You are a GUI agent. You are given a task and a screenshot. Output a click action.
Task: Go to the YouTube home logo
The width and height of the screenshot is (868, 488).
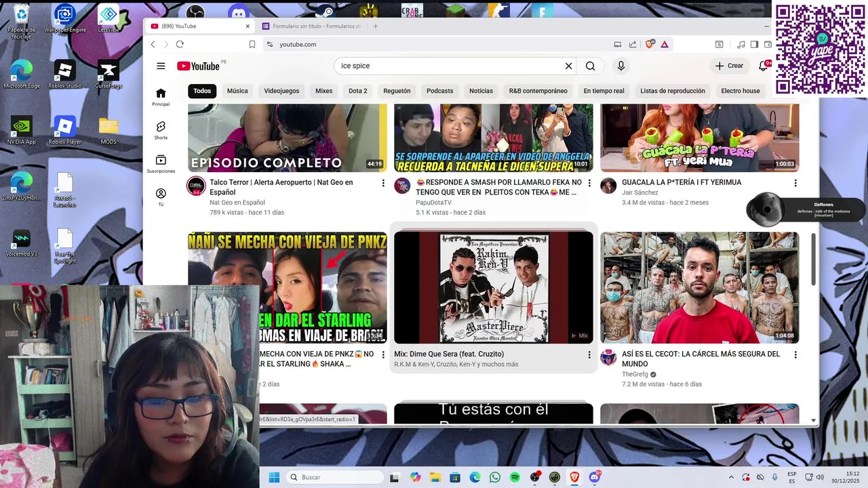198,66
